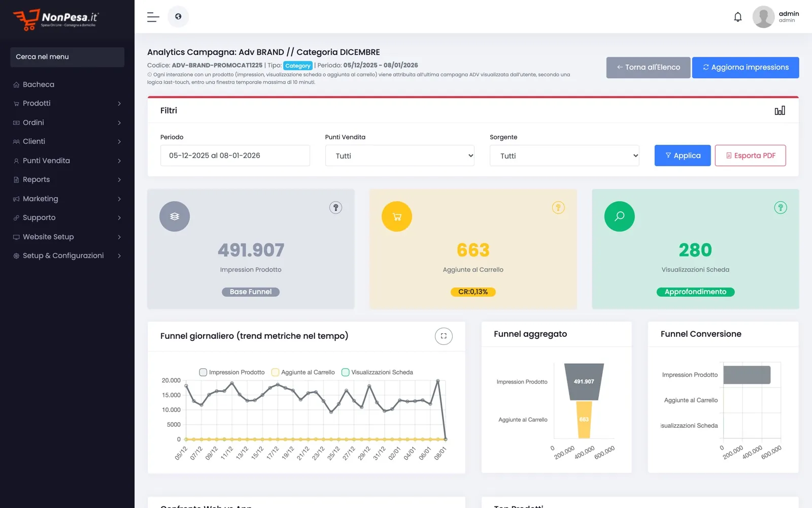Click the Periodo date range field
Viewport: 812px width, 508px height.
point(235,155)
